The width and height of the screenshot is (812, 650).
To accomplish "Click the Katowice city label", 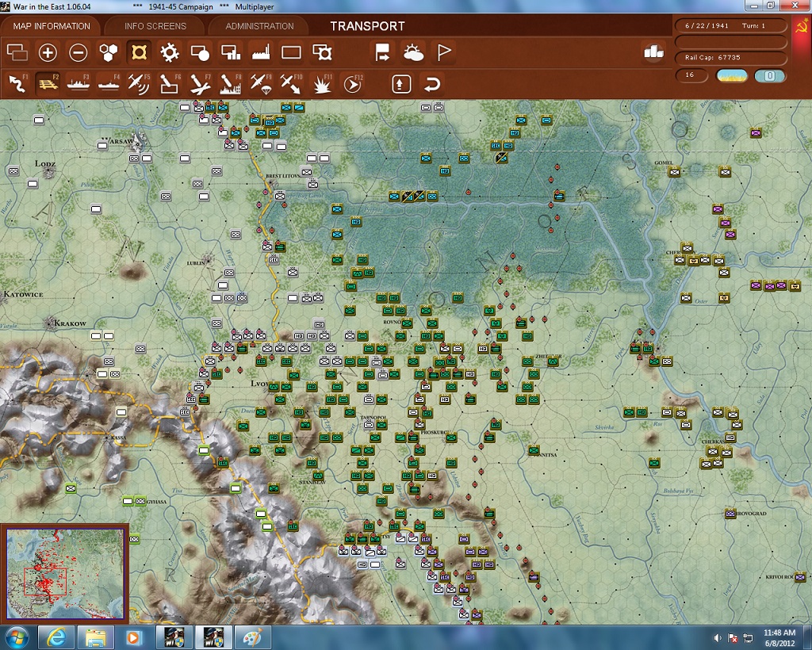I will coord(23,294).
